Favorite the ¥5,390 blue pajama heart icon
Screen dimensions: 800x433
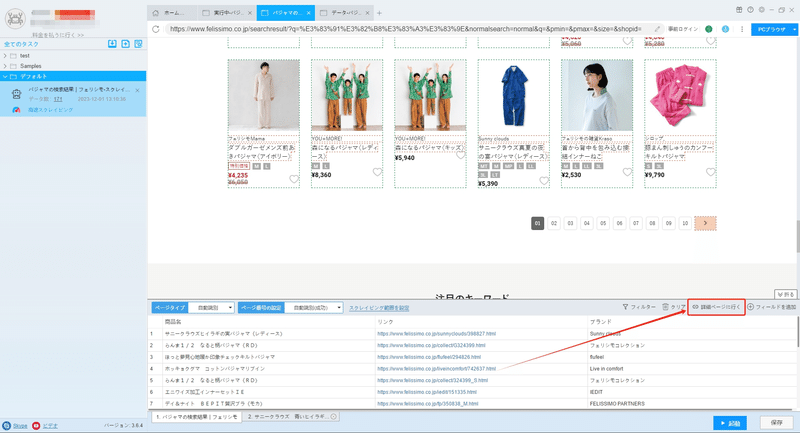[x=544, y=181]
